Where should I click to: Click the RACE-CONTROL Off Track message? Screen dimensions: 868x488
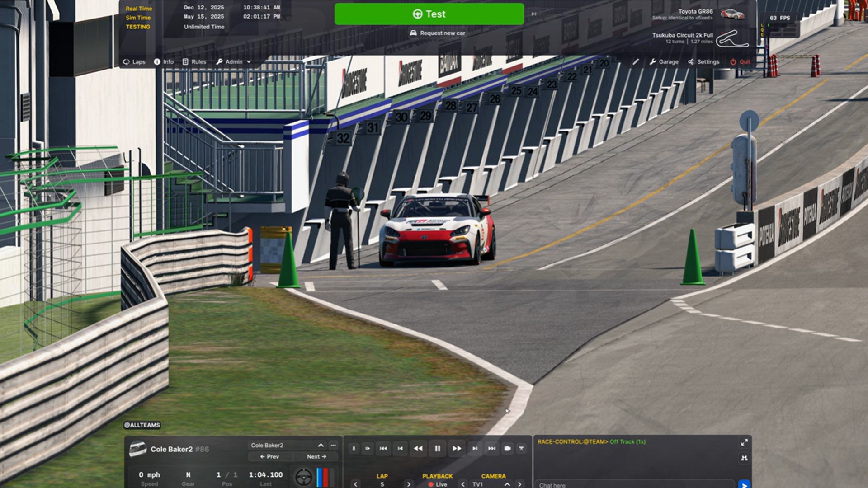[x=591, y=442]
